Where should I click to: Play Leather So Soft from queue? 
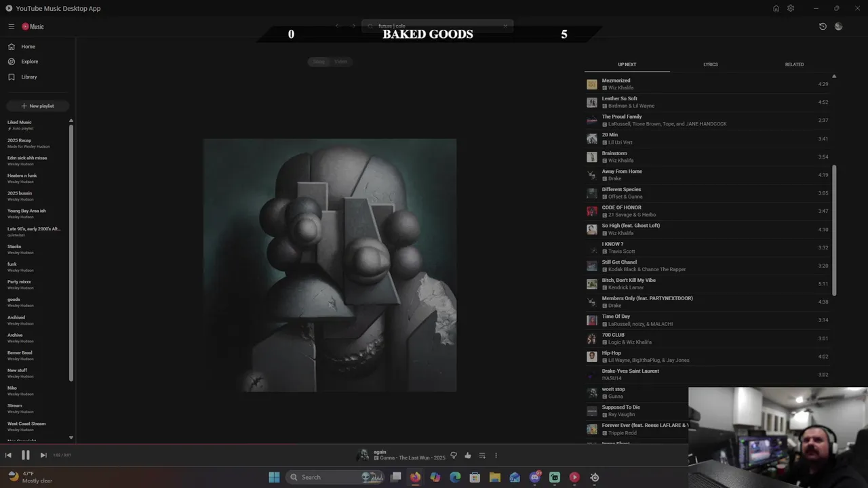[x=707, y=102]
